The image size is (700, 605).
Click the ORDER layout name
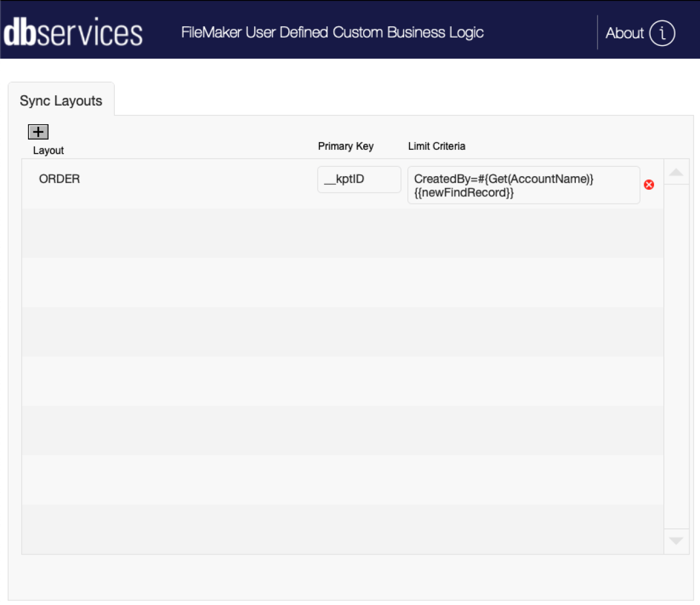[60, 179]
